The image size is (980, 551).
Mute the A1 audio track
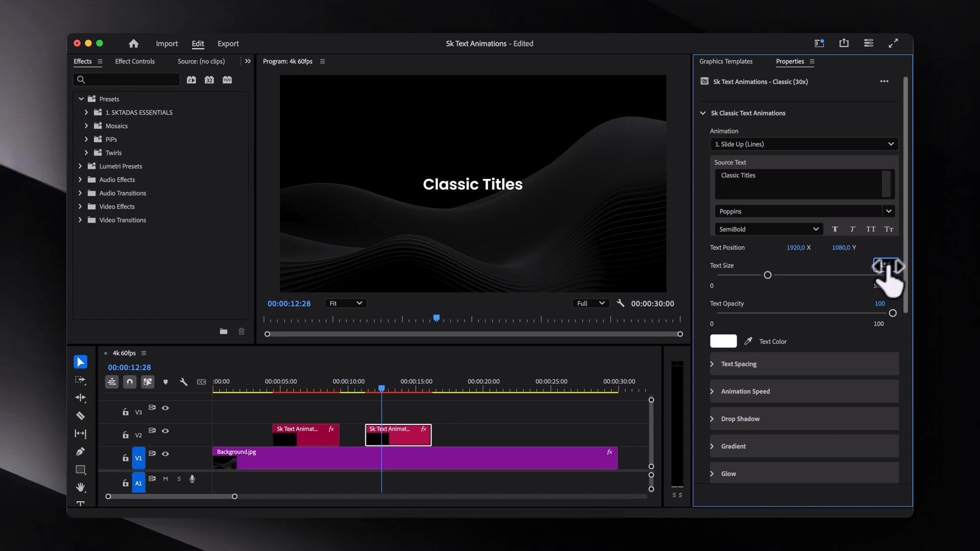click(x=165, y=479)
